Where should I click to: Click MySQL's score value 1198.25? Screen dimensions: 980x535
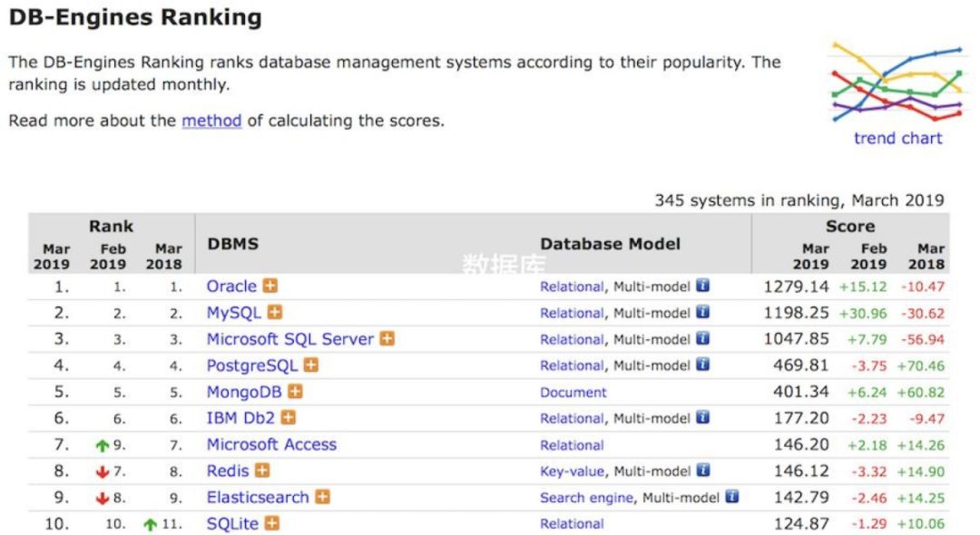pos(797,313)
